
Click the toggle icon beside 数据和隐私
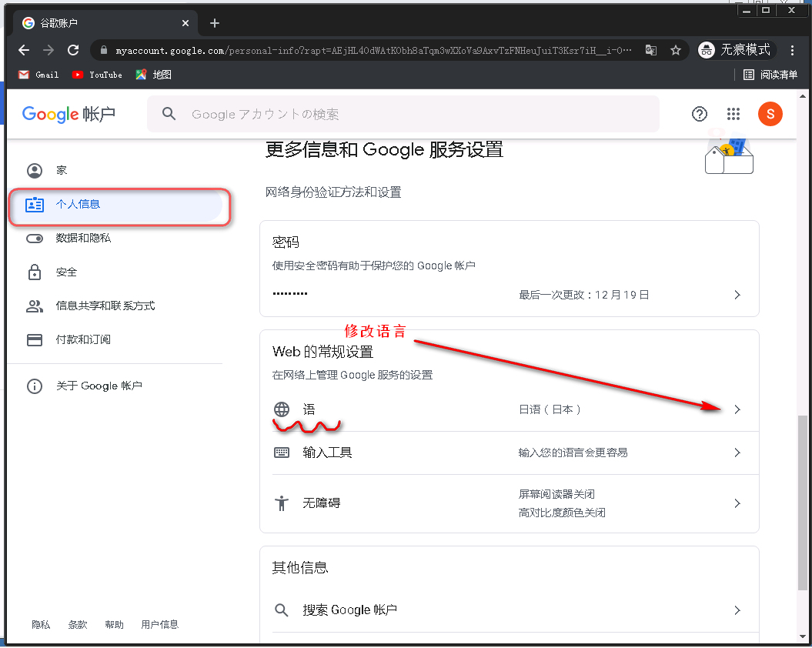pyautogui.click(x=35, y=239)
